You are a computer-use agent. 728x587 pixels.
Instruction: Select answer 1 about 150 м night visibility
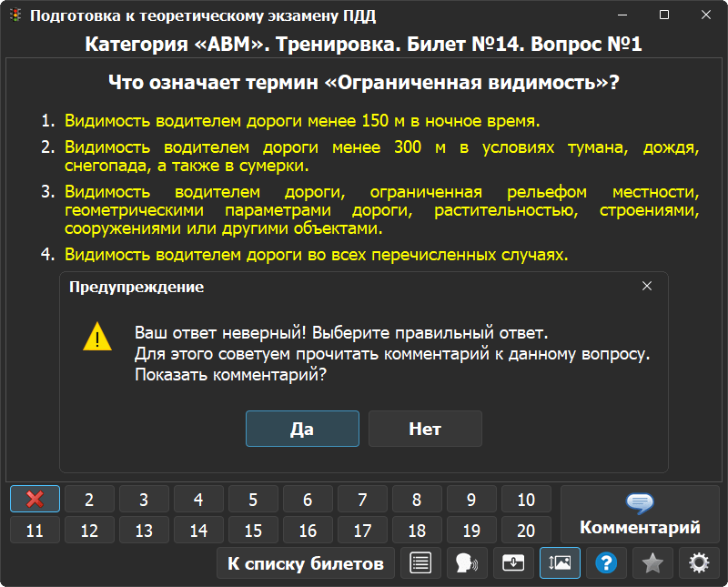pos(302,121)
